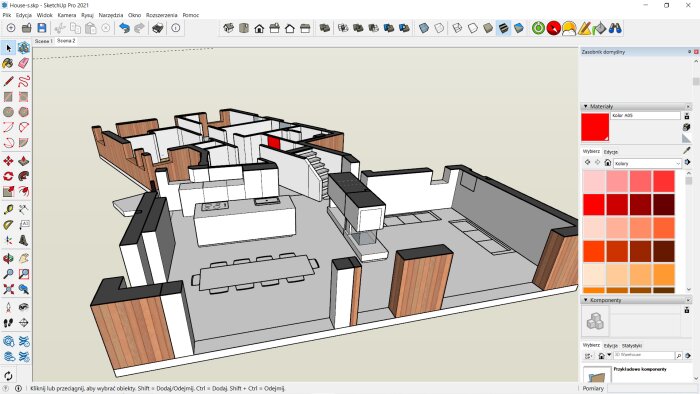This screenshot has height=394, width=700.
Task: Toggle Back Edges style
Action: (x=439, y=29)
